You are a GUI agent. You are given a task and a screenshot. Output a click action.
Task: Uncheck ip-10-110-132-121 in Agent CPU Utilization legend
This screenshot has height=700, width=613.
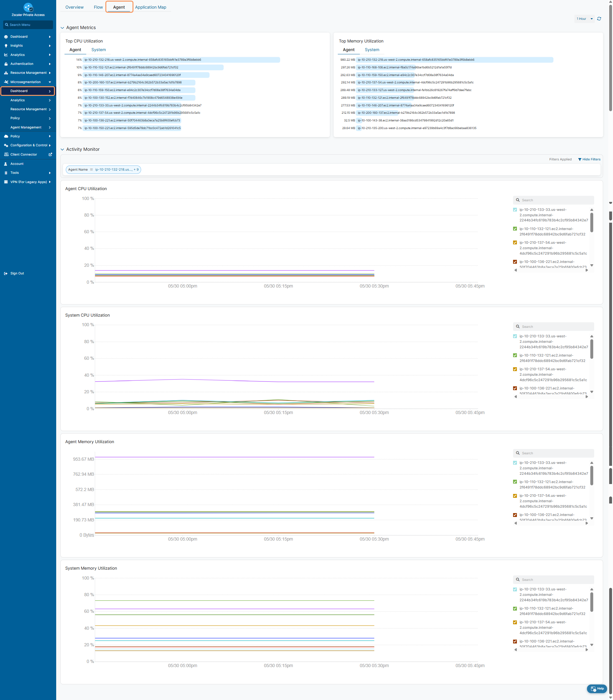click(x=515, y=229)
